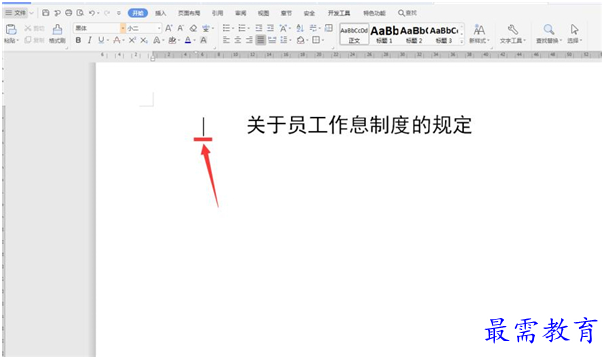Click the red strikethrough A icon

[118, 40]
